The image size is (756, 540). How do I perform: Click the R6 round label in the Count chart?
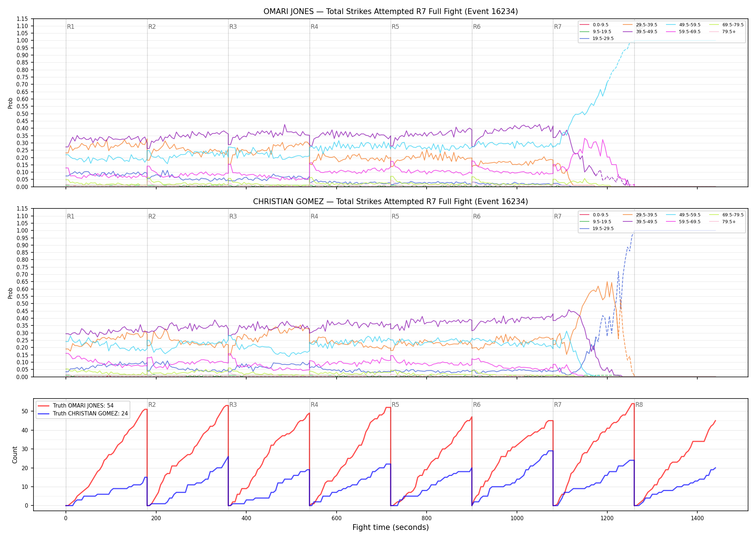[477, 405]
